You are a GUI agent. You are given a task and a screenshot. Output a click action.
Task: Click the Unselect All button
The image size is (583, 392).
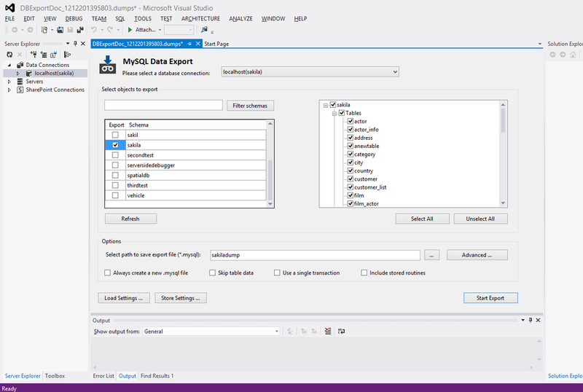point(480,219)
